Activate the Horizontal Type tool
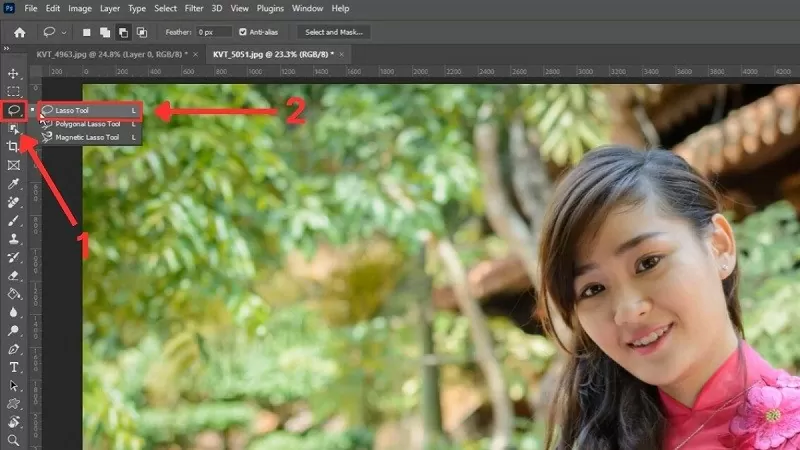 tap(14, 367)
